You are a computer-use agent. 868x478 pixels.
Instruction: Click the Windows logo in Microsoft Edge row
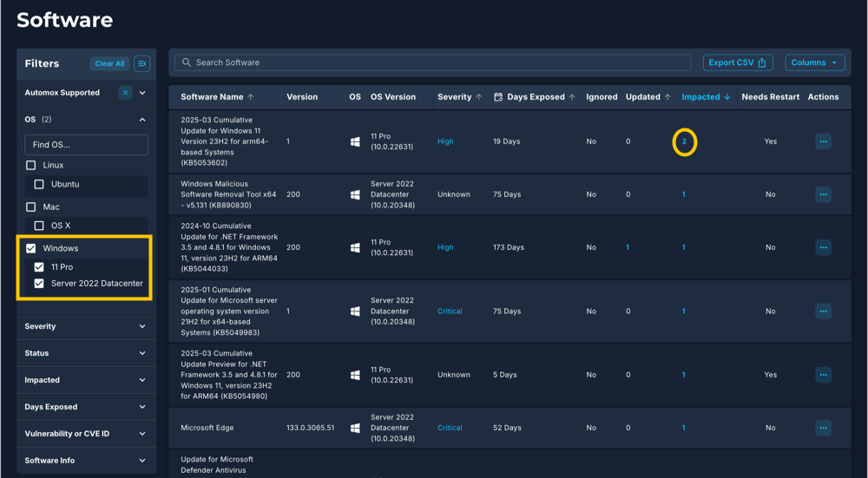pyautogui.click(x=355, y=429)
